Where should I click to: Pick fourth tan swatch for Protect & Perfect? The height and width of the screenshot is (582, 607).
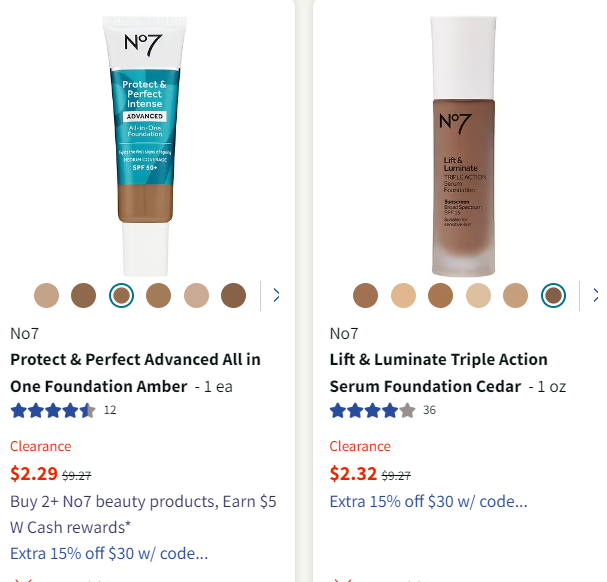click(x=158, y=295)
